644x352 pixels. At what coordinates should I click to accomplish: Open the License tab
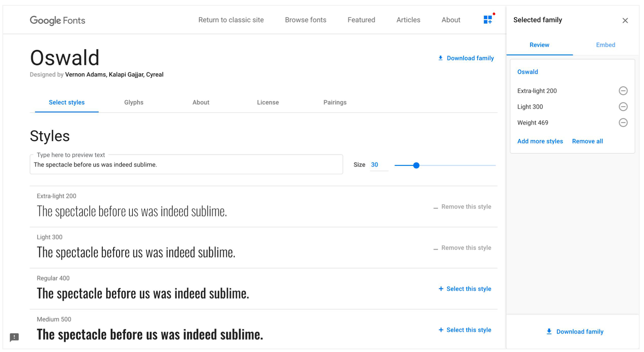(268, 102)
